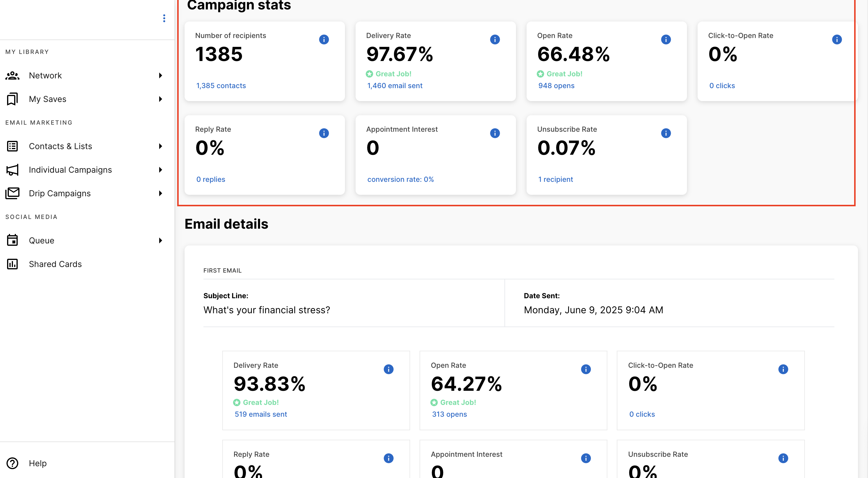Screen dimensions: 868x478
Task: Click the Queue calendar icon
Action: click(12, 240)
